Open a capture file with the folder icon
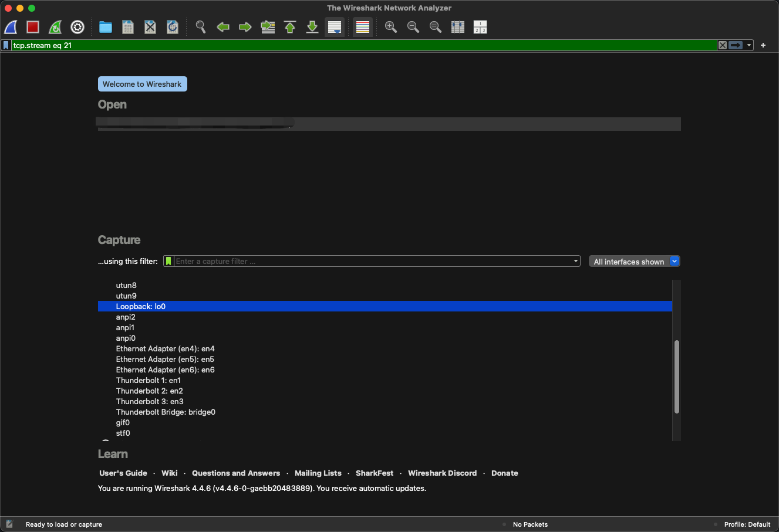Screen dimensions: 779x532 coord(106,27)
